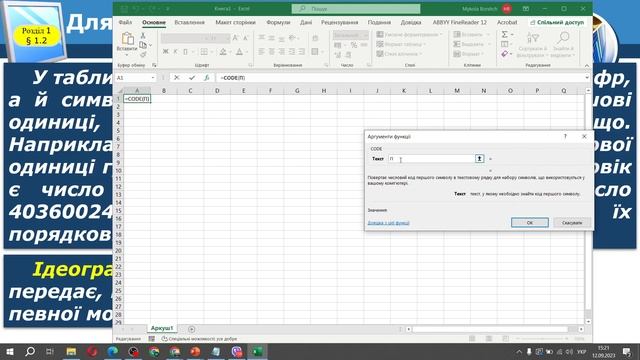Toggle bold Ж formatting

click(x=165, y=51)
